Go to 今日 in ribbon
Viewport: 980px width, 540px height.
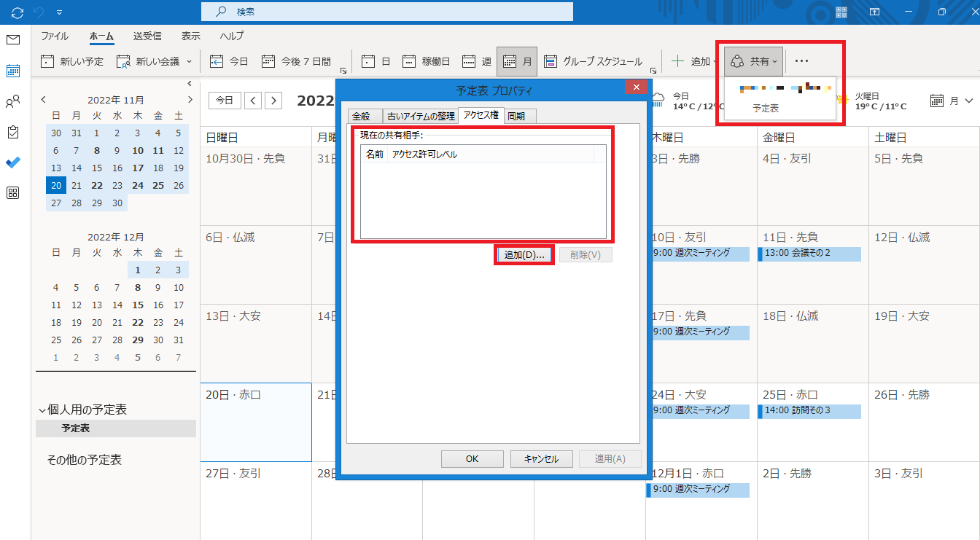point(229,61)
